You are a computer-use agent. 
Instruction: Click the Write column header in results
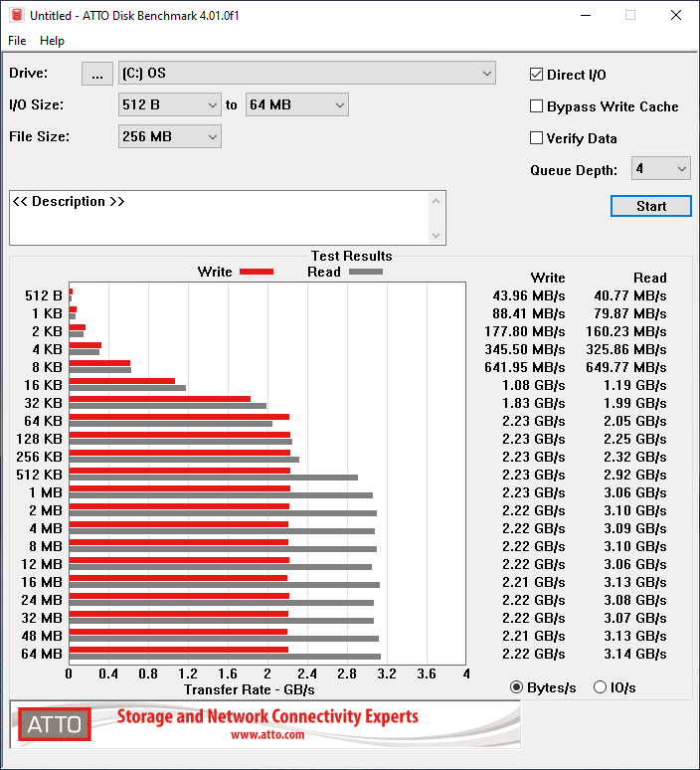pos(548,278)
